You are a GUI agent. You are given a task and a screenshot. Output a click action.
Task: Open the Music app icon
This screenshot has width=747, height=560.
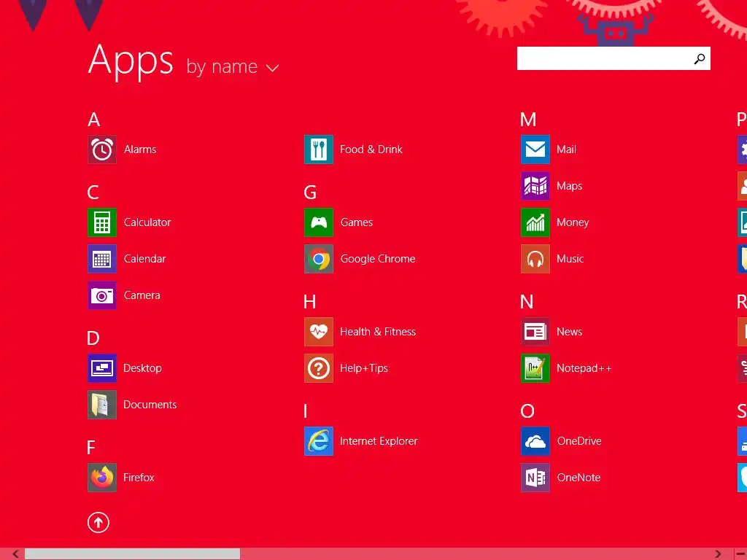coord(535,259)
